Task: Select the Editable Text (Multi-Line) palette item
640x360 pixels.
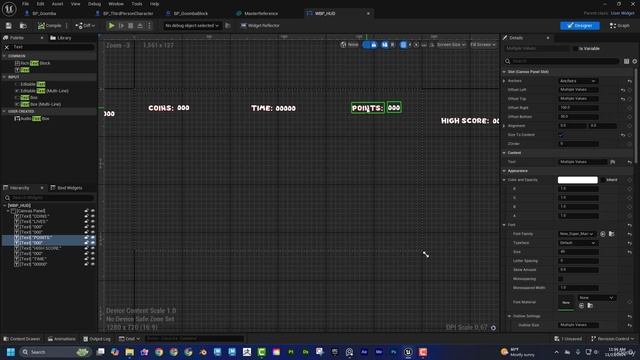Action: (x=42, y=91)
